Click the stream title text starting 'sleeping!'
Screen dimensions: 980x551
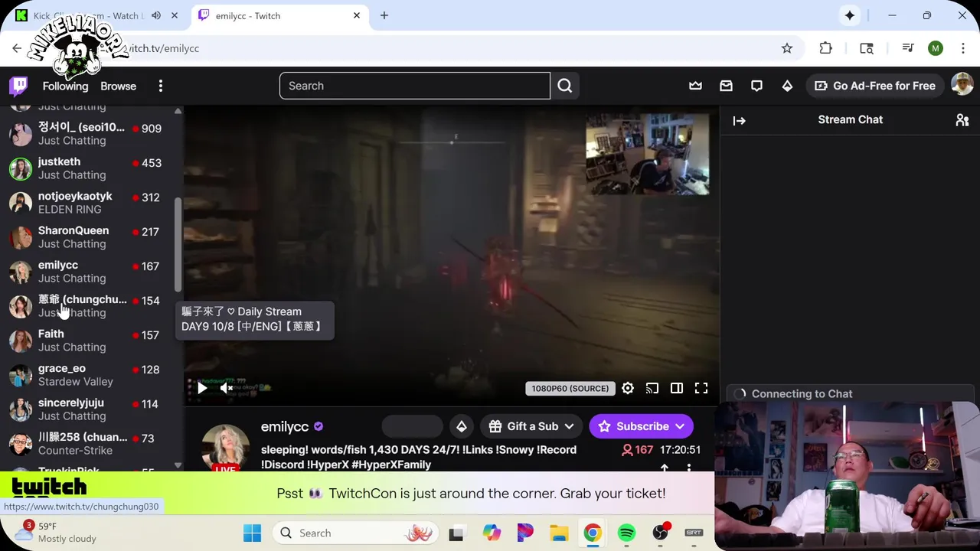pyautogui.click(x=419, y=457)
